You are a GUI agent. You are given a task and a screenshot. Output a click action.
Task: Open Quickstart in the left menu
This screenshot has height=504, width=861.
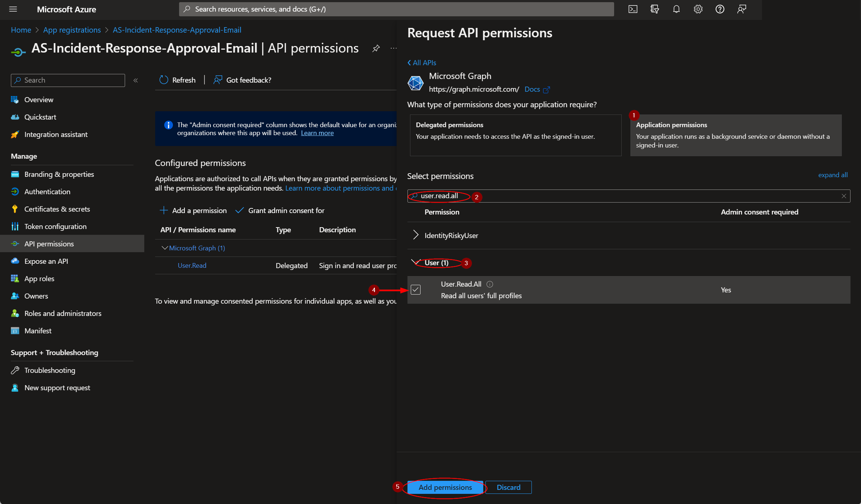[40, 117]
